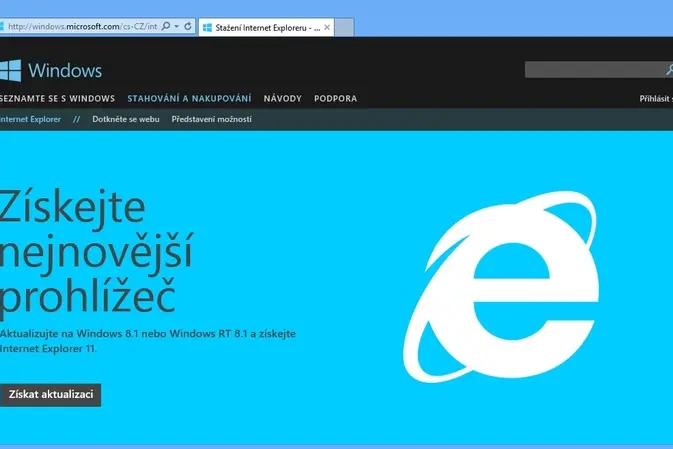
Task: Click the site search magnifier icon
Action: click(669, 70)
